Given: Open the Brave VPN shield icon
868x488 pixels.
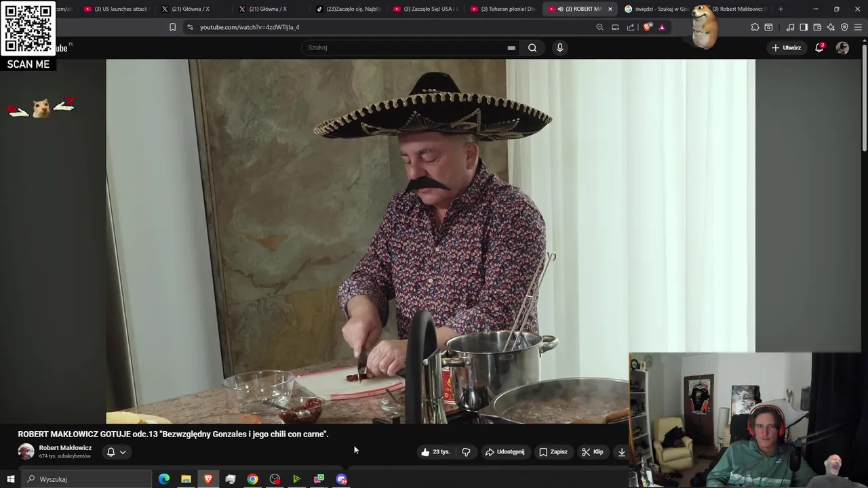Looking at the screenshot, I should pyautogui.click(x=844, y=27).
